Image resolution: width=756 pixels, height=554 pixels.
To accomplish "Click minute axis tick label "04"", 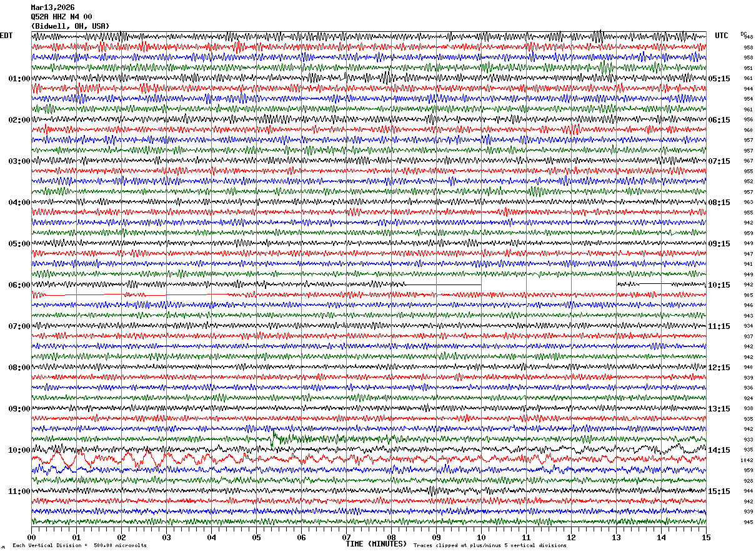I will [x=211, y=537].
